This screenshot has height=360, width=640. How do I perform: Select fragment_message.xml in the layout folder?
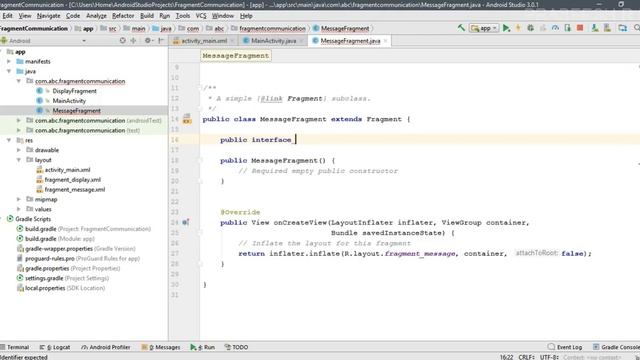click(x=75, y=189)
